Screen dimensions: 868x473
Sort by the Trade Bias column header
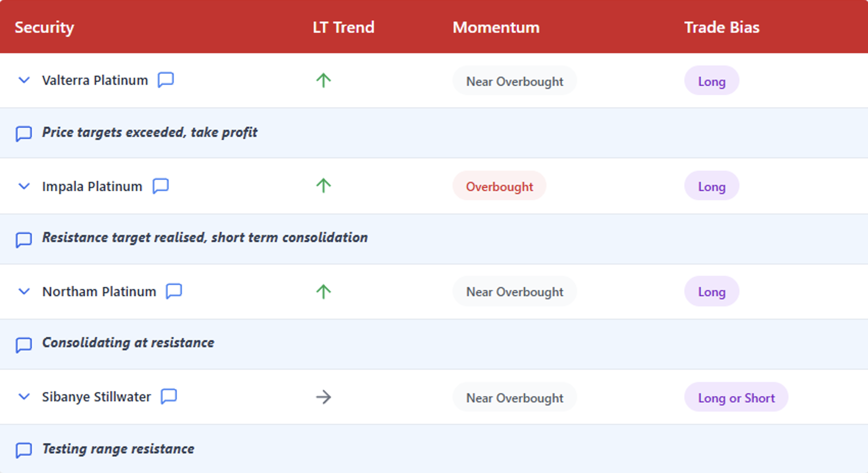coord(722,27)
